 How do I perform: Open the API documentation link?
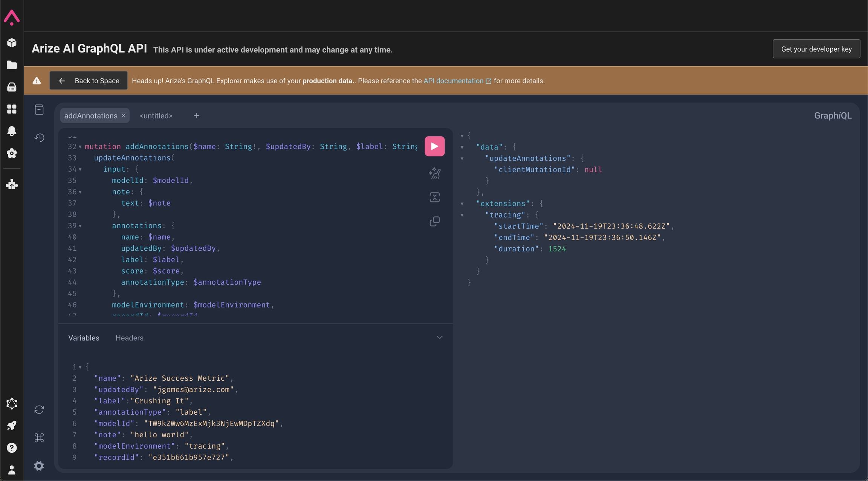tap(453, 81)
